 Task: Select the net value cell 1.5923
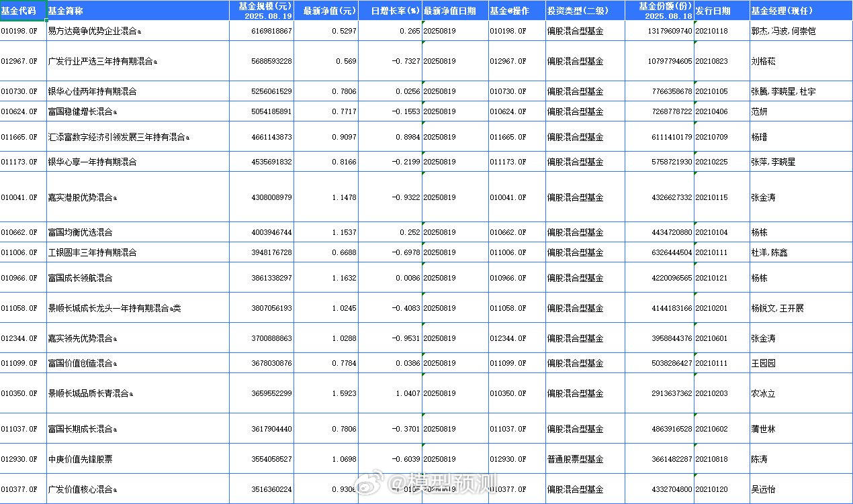(x=326, y=393)
